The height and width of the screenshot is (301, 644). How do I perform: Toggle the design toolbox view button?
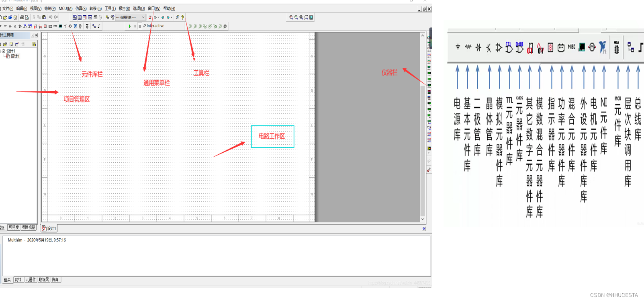[75, 17]
